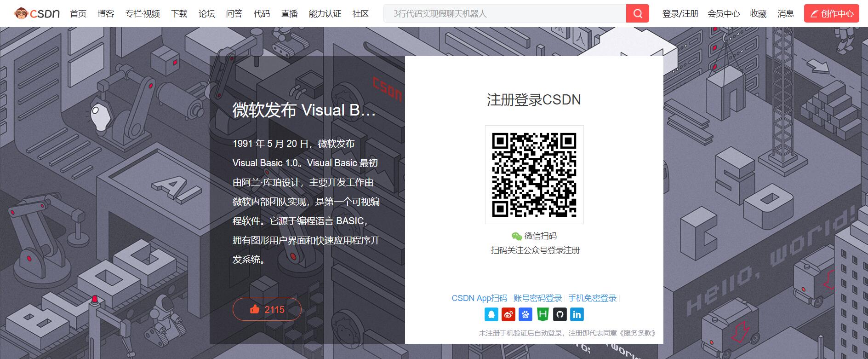Open the 下载 nav item
Screen dimensions: 868x359
(179, 14)
